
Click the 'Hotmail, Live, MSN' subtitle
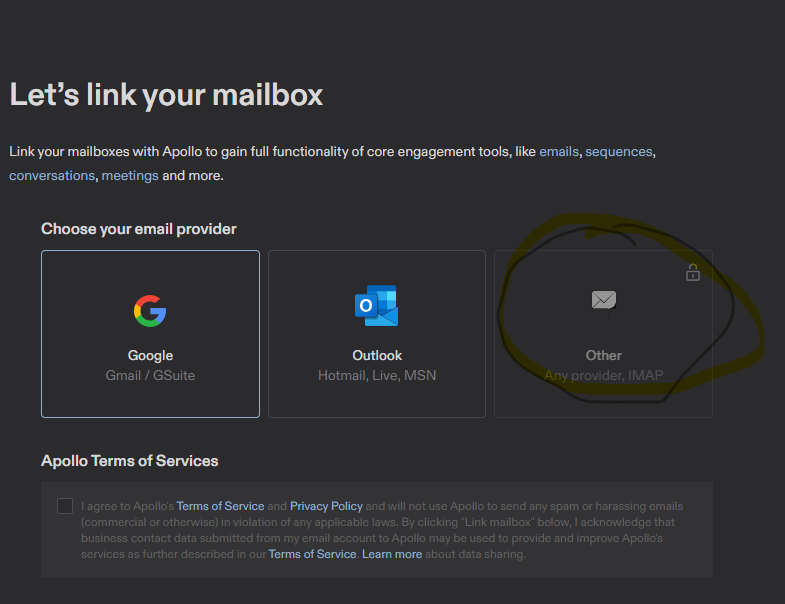[x=377, y=375]
